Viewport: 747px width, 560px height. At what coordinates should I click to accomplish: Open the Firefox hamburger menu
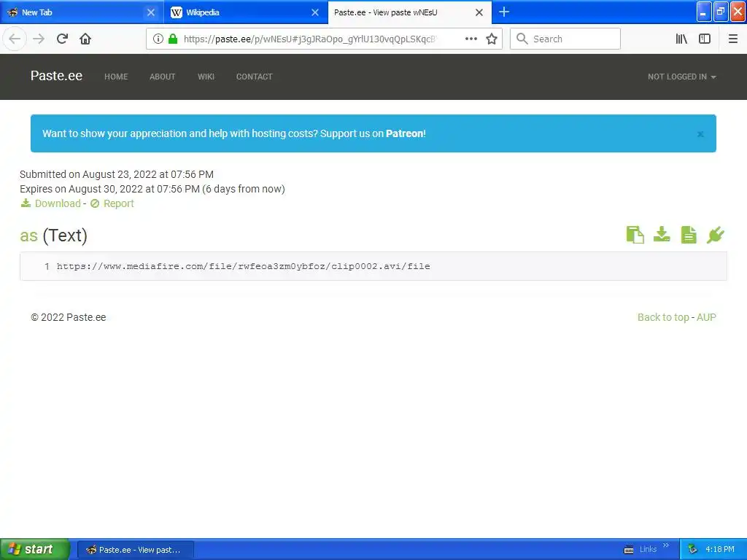[733, 39]
